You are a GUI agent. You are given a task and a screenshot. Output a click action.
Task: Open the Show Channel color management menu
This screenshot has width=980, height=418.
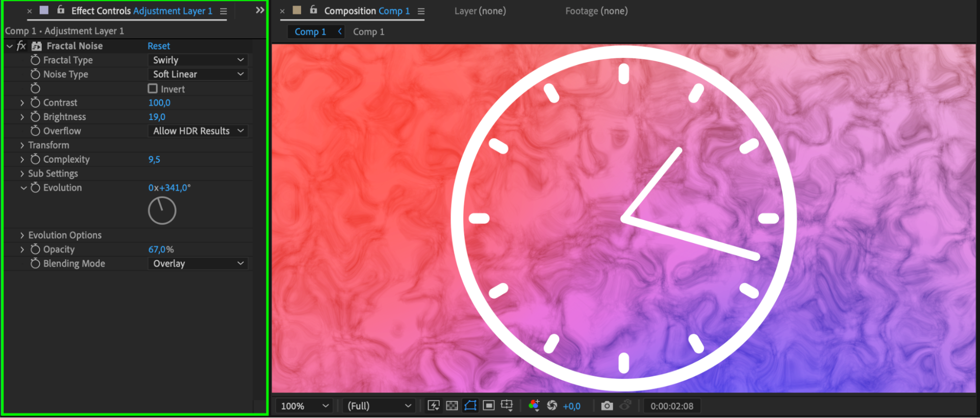pyautogui.click(x=534, y=406)
